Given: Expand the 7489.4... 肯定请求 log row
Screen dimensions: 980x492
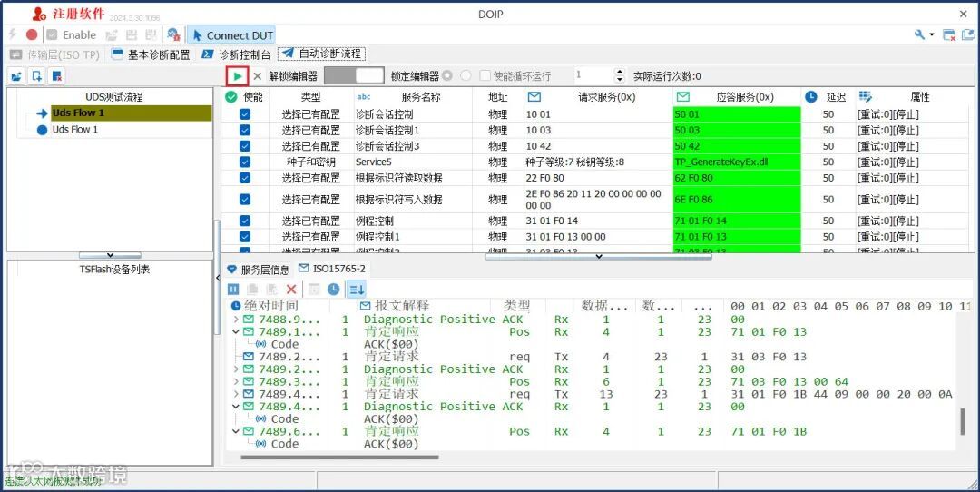Looking at the screenshot, I should [x=236, y=395].
